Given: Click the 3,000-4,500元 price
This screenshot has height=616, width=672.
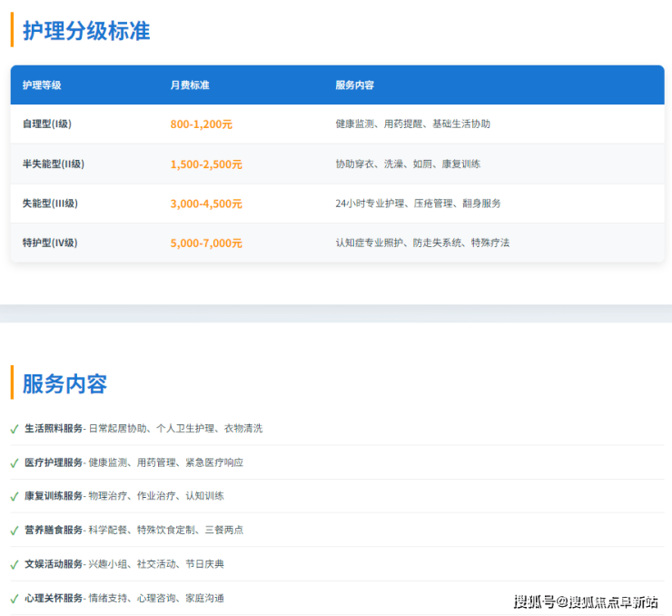Looking at the screenshot, I should tap(206, 204).
